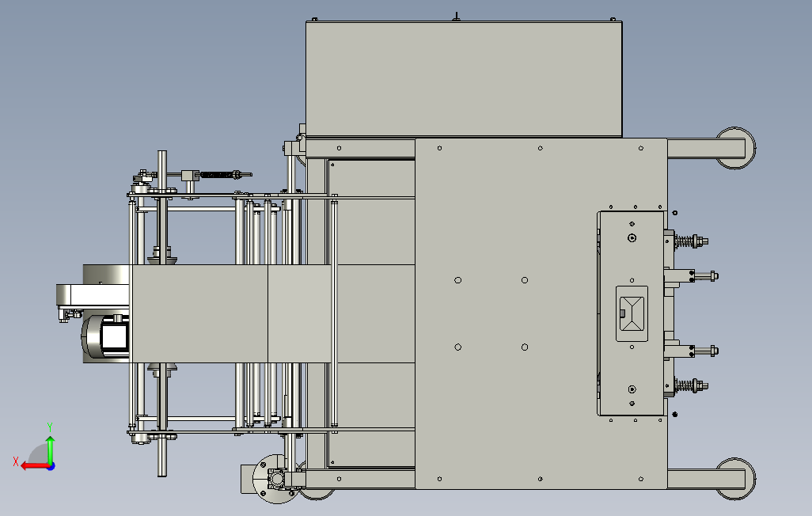Select the left conveyor belt segment
The width and height of the screenshot is (812, 516).
point(200,313)
